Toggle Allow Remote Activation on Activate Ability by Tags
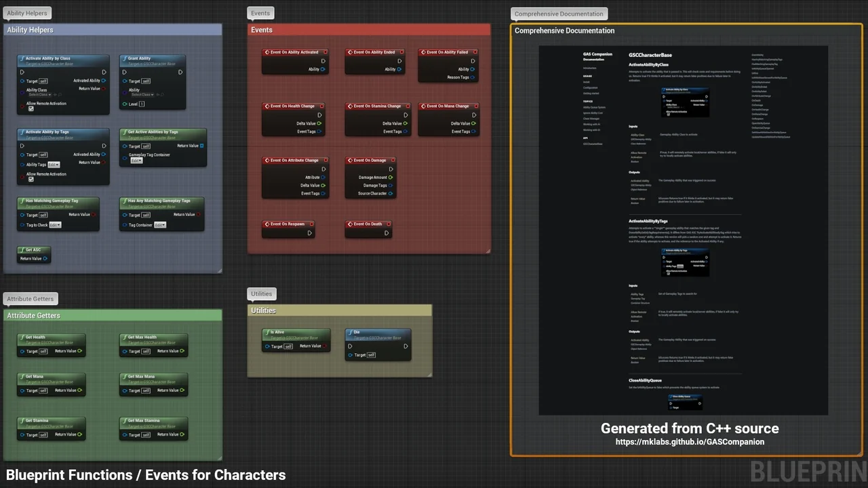Viewport: 868px width, 488px height. pyautogui.click(x=31, y=180)
